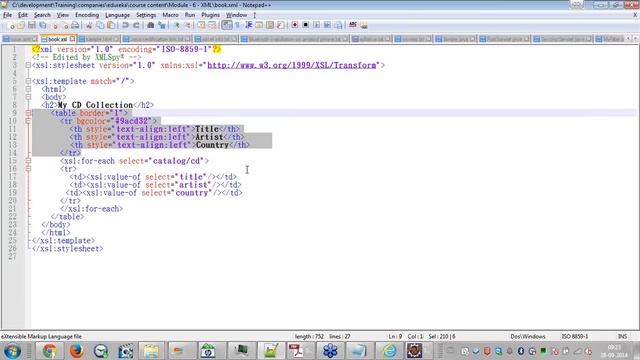This screenshot has height=360, width=640.
Task: Collapse the tr fold on line 16
Action: (28, 169)
